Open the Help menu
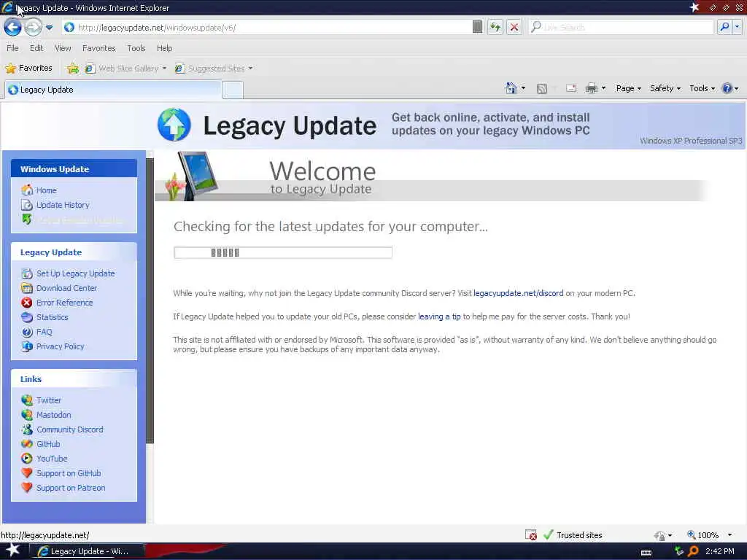The image size is (747, 560). [164, 48]
